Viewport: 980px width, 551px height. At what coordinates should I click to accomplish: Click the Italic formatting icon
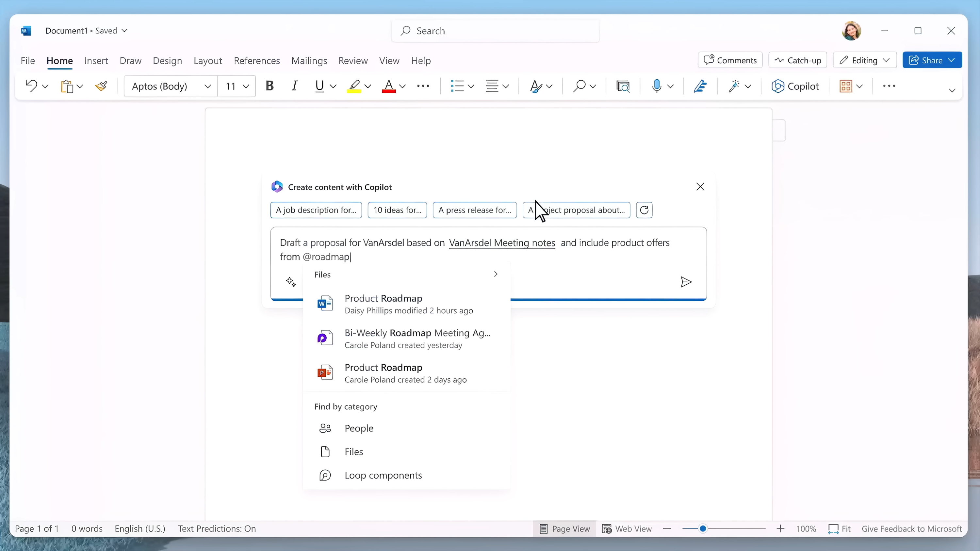pyautogui.click(x=294, y=86)
